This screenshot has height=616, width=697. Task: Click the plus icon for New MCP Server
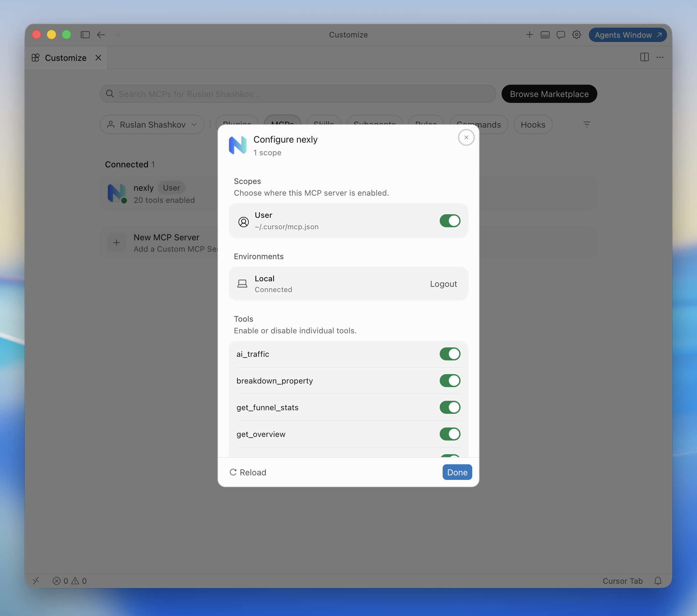pos(117,243)
